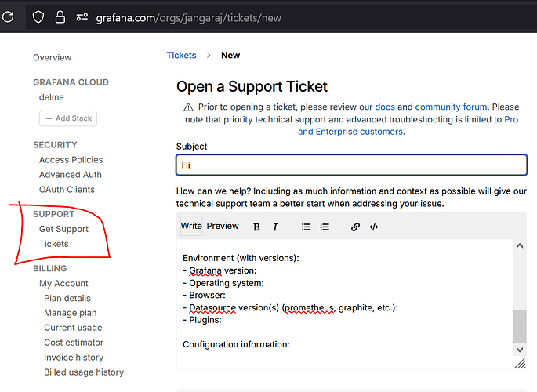
Task: Apply italic formatting in the editor
Action: 275,227
